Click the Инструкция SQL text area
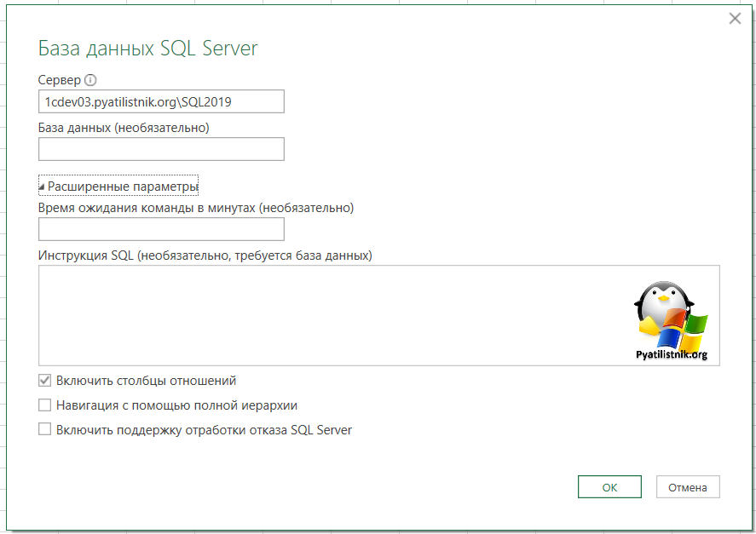The height and width of the screenshot is (534, 756). click(379, 315)
